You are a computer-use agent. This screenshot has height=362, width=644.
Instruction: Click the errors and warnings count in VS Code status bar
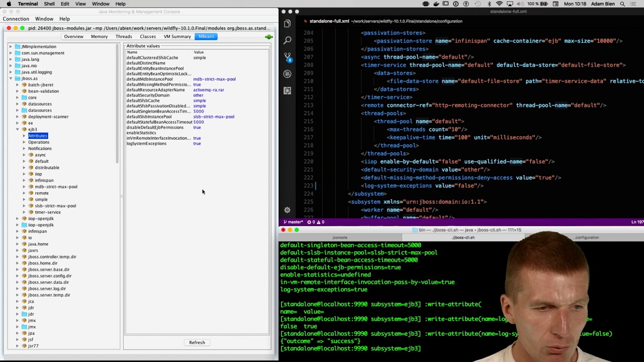tap(315, 222)
